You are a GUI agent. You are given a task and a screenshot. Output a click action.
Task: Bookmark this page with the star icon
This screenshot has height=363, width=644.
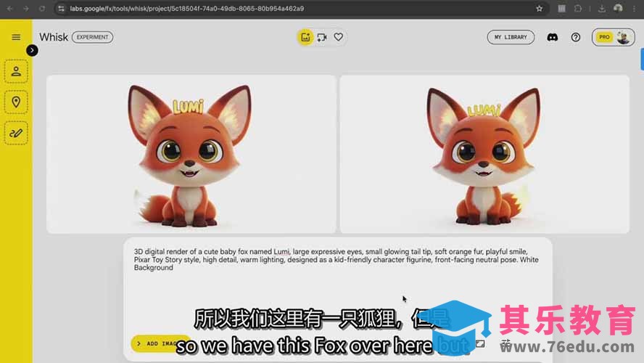coord(539,8)
